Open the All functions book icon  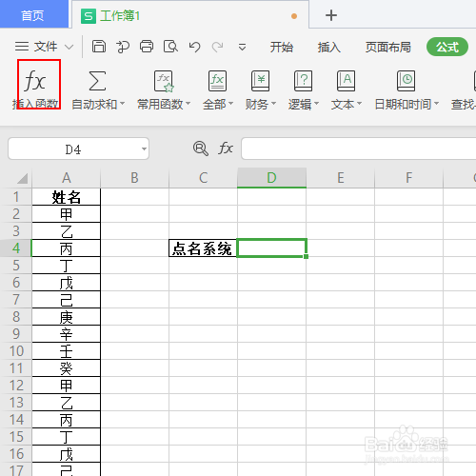pyautogui.click(x=217, y=81)
